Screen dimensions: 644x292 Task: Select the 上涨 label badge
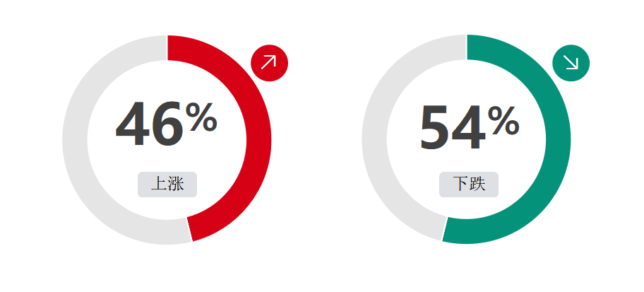(167, 185)
